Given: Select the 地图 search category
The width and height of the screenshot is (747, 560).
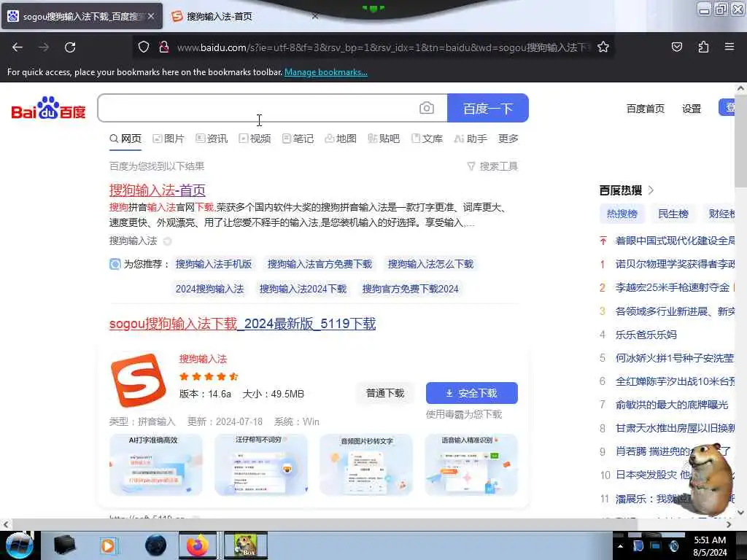Looking at the screenshot, I should click(341, 139).
